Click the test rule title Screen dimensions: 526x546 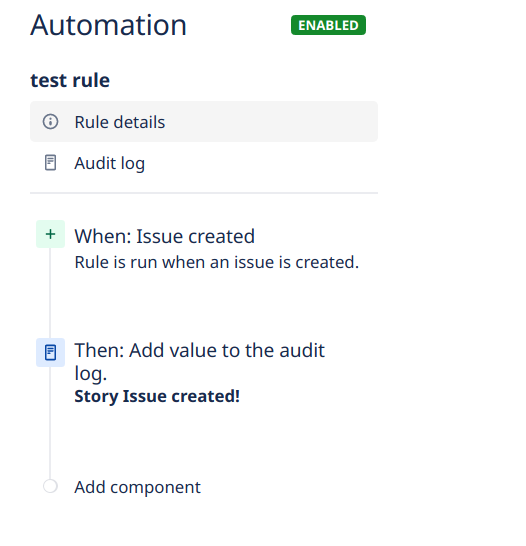70,80
